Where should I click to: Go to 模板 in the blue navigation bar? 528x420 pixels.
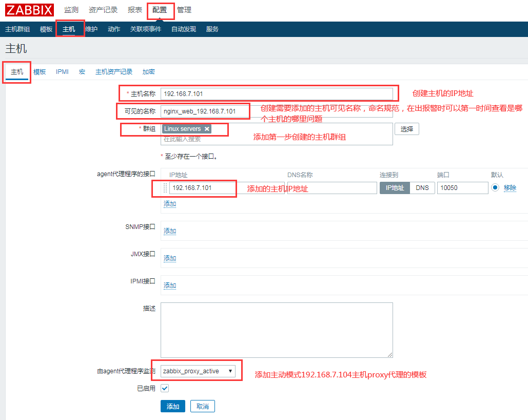click(x=46, y=29)
